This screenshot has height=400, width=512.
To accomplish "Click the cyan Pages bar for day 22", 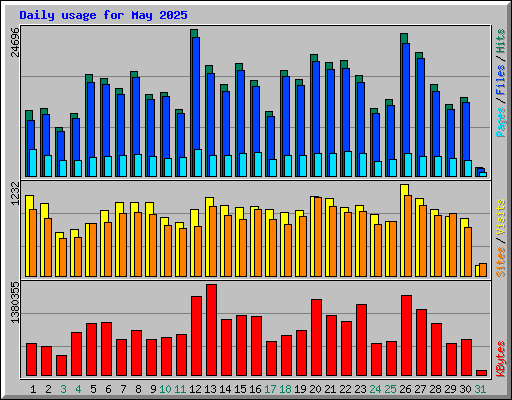I will pos(348,164).
